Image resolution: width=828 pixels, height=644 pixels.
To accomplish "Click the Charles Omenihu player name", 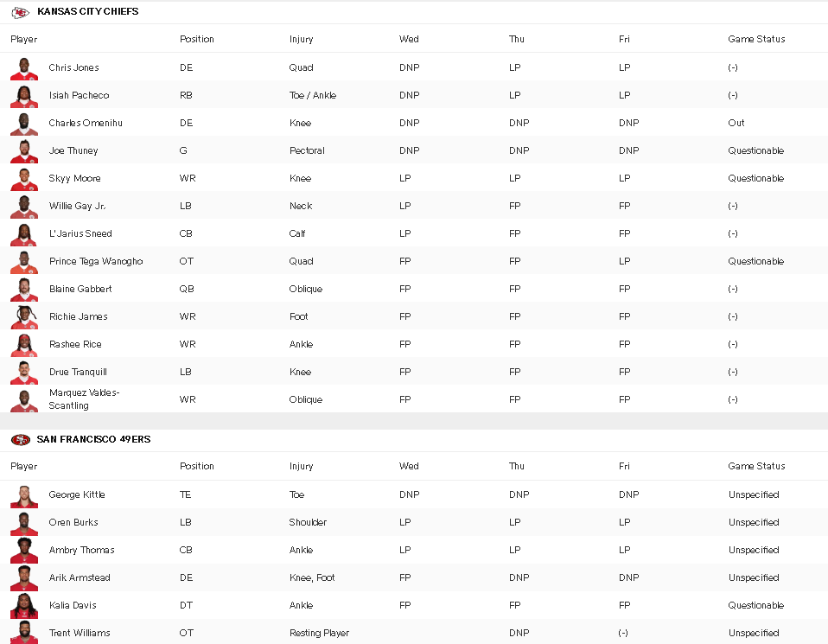I will point(86,123).
